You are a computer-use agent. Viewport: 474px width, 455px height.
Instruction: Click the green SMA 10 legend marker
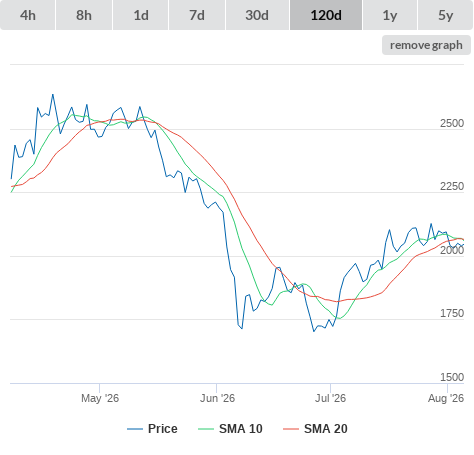pos(206,429)
